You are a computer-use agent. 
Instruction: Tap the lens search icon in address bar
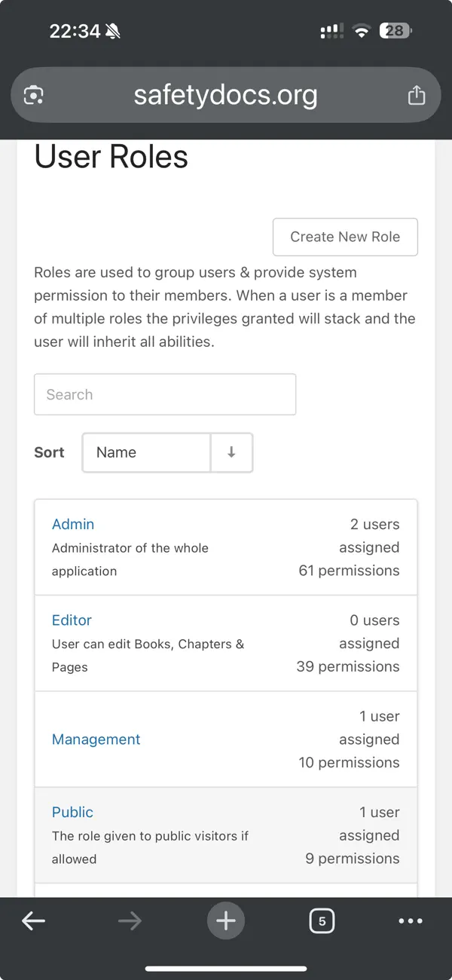pos(34,96)
